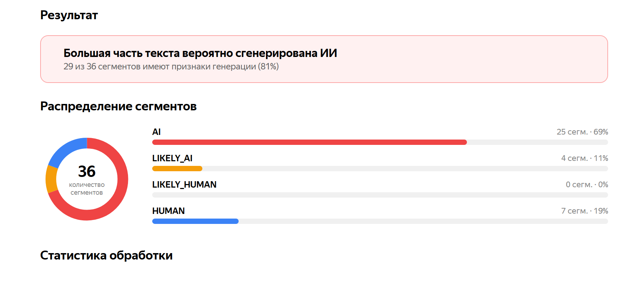Viewport: 644px width, 283px height.
Task: Click the '25 сегм. · 69%' value
Action: pos(582,132)
